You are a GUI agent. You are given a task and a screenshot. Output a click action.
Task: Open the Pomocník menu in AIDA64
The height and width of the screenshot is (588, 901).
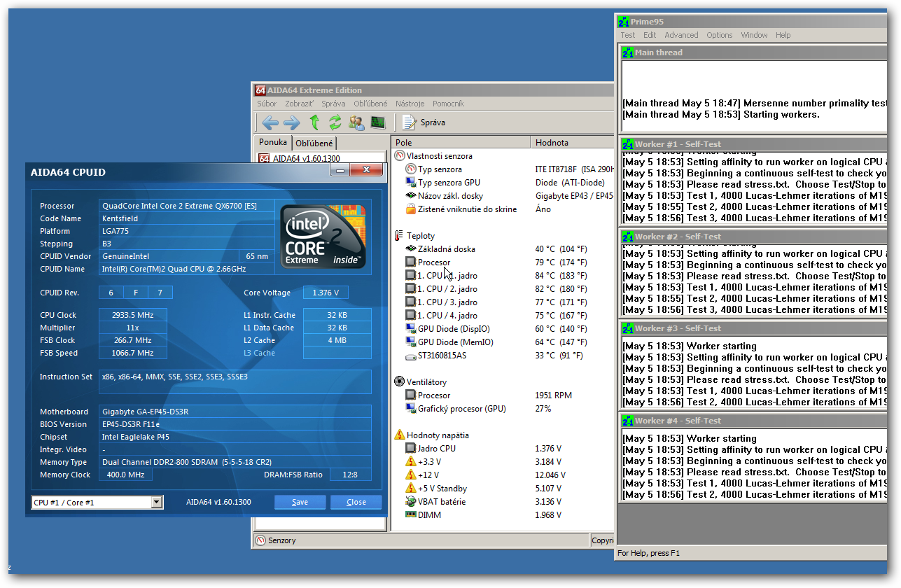tap(448, 104)
